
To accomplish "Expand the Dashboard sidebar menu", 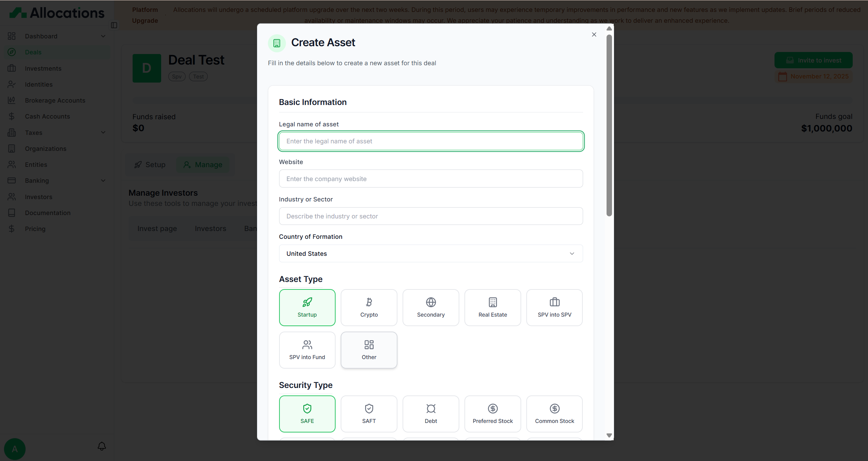I will pos(103,36).
